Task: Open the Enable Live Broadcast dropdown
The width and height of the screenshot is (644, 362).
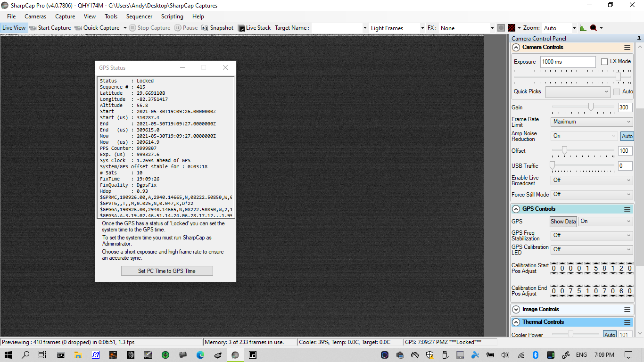Action: coord(591,181)
